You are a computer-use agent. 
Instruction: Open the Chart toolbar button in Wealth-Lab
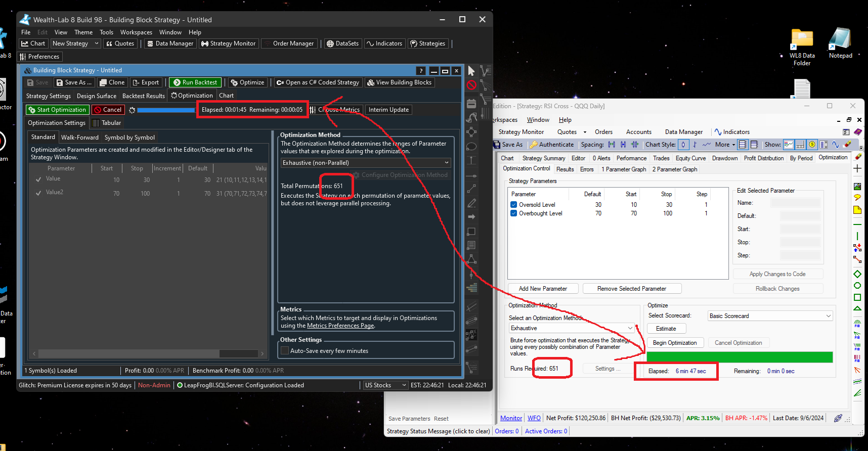(x=33, y=43)
